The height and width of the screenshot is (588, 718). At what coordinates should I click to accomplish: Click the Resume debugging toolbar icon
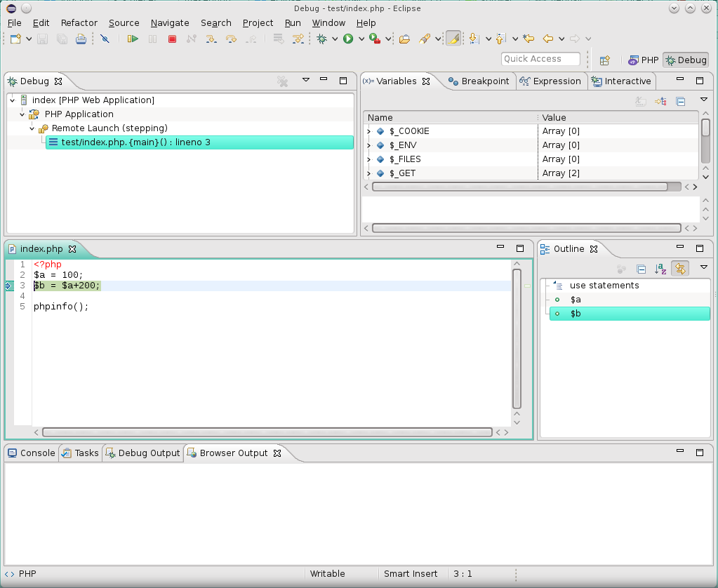coord(133,39)
